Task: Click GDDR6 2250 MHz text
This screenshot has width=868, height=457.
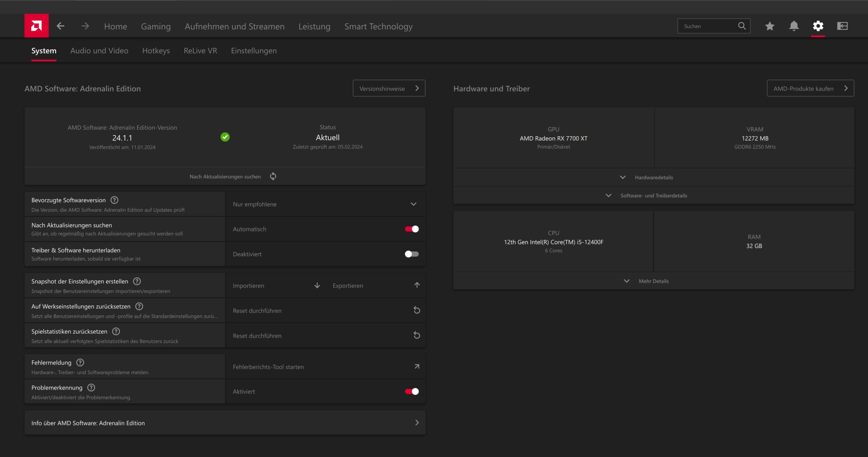Action: [755, 147]
